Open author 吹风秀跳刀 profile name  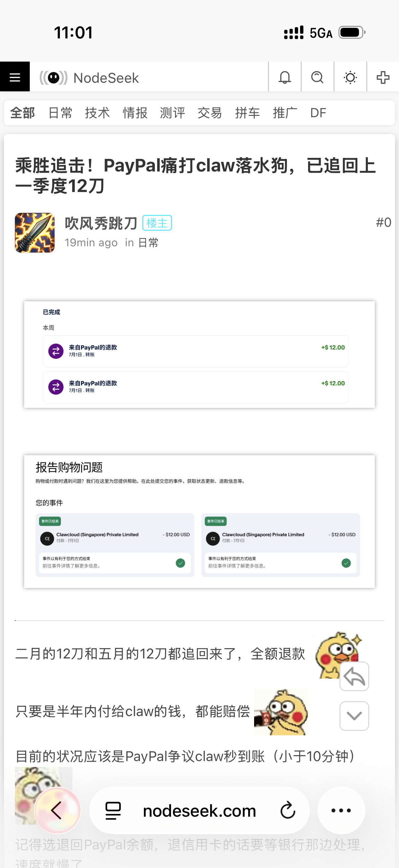tap(101, 223)
